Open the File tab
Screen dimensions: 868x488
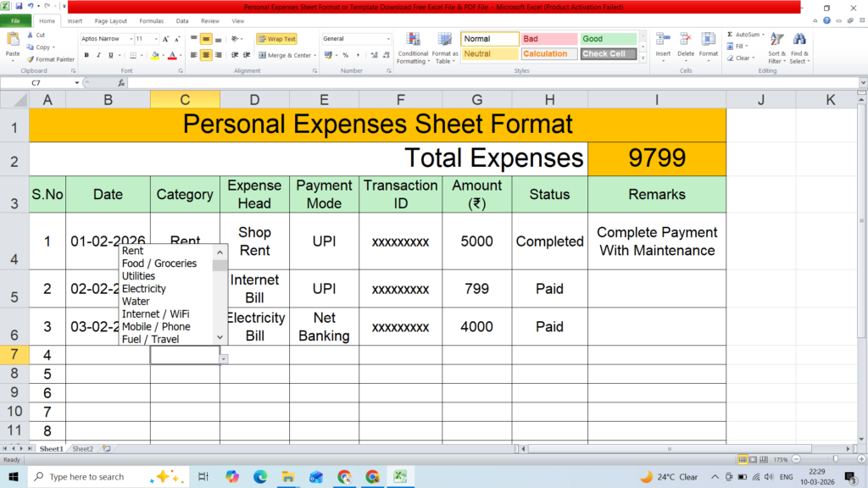[15, 21]
